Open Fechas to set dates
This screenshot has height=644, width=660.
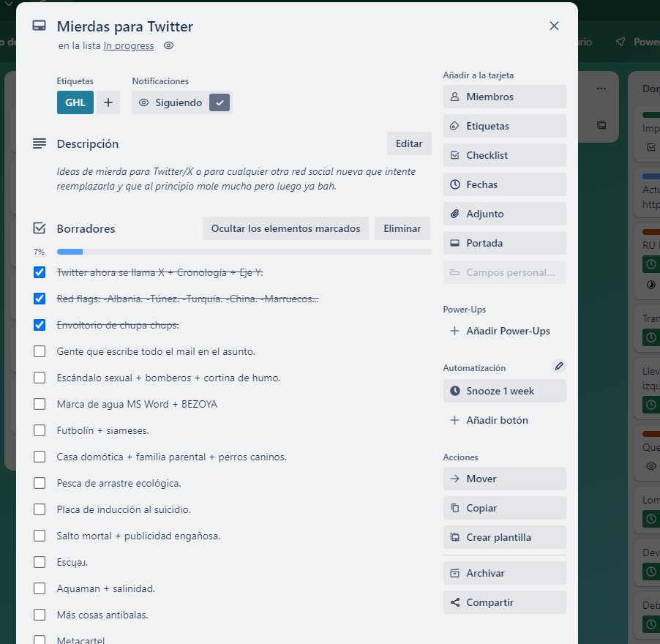(504, 184)
